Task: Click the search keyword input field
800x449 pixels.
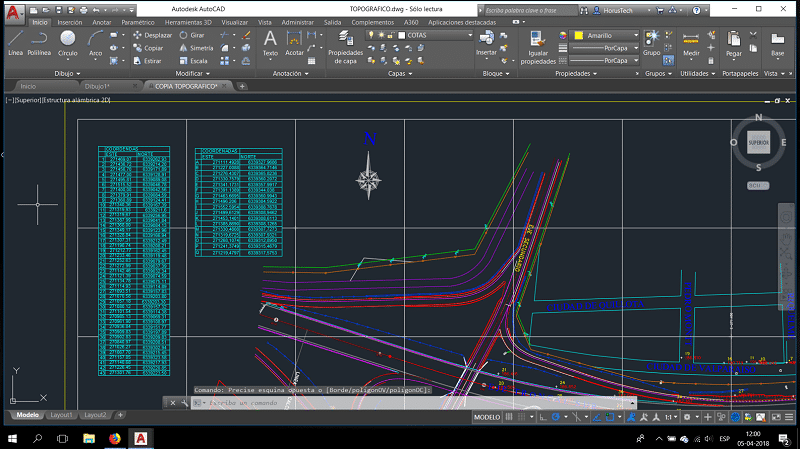Action: (x=530, y=10)
